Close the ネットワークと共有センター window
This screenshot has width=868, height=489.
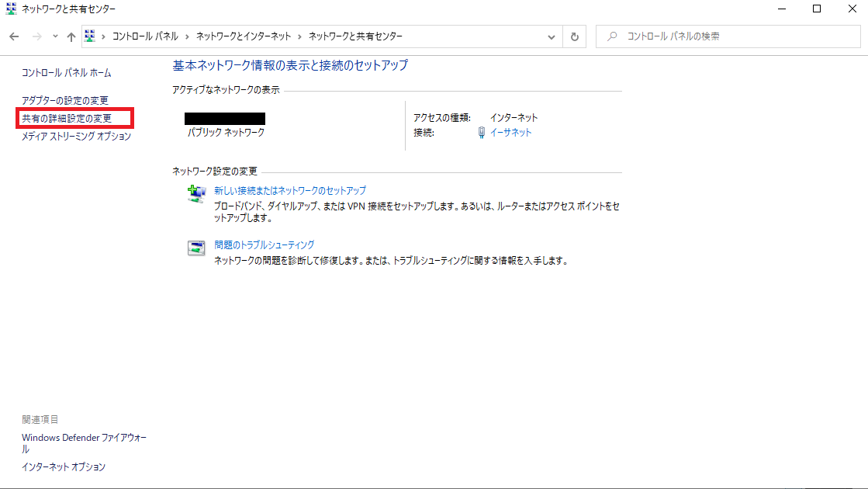click(852, 9)
